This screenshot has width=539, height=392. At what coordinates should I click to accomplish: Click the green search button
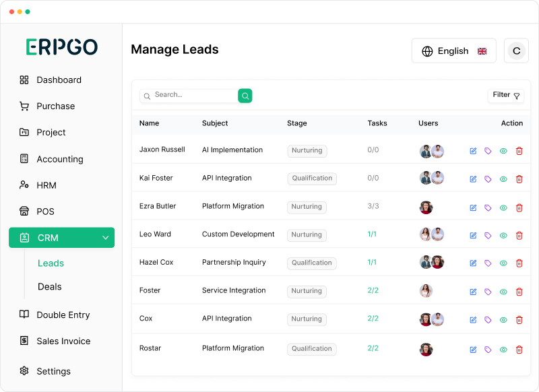pyautogui.click(x=245, y=96)
